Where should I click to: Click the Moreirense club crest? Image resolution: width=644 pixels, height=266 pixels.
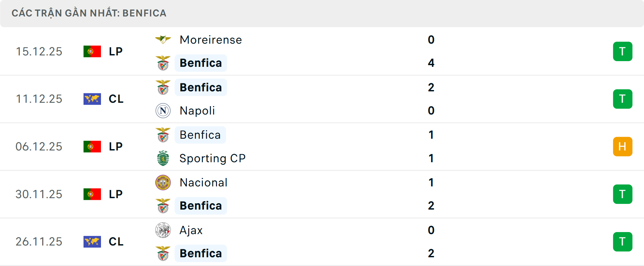[163, 39]
